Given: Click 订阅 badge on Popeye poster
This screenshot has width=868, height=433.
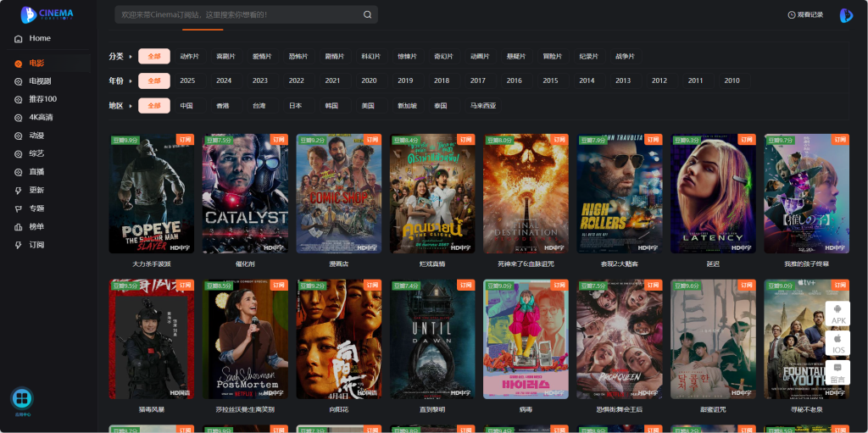Looking at the screenshot, I should tap(186, 140).
